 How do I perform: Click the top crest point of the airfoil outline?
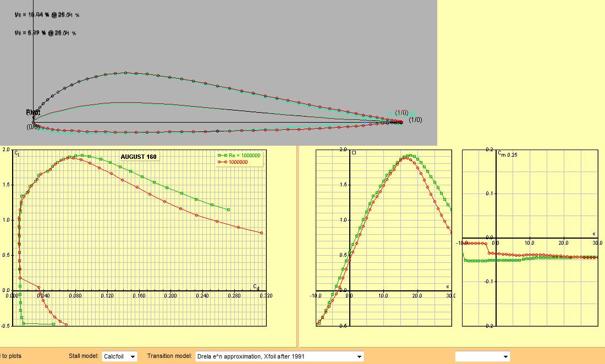point(125,73)
